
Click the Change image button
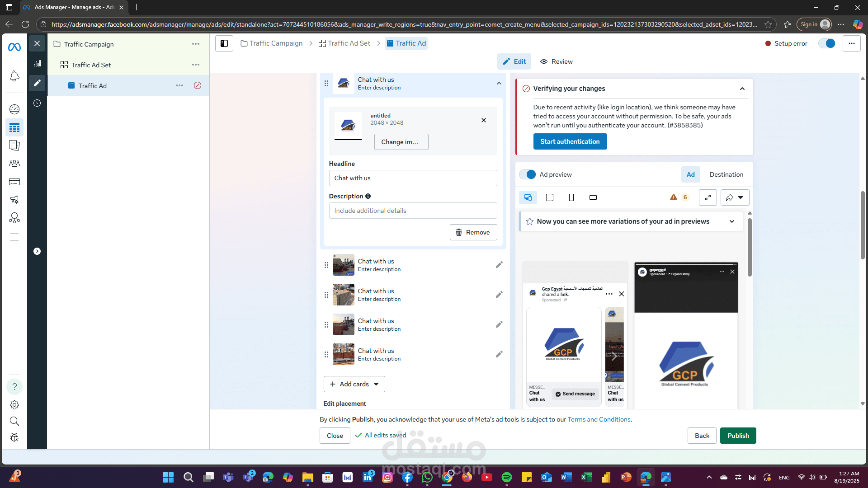pyautogui.click(x=401, y=142)
